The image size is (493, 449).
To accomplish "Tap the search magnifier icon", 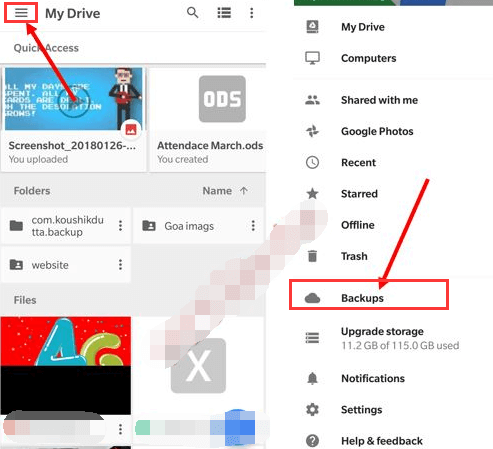I will 192,13.
